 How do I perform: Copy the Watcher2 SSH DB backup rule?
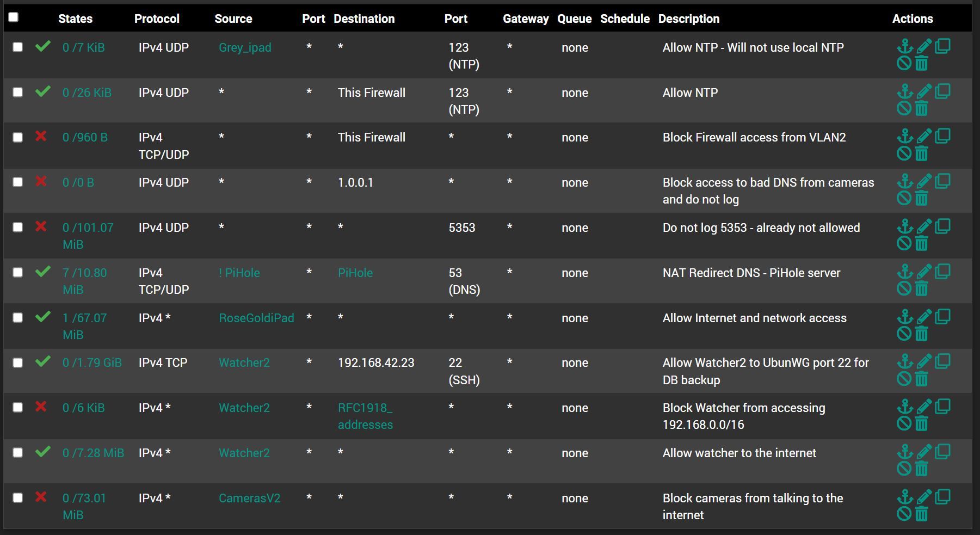click(x=942, y=361)
